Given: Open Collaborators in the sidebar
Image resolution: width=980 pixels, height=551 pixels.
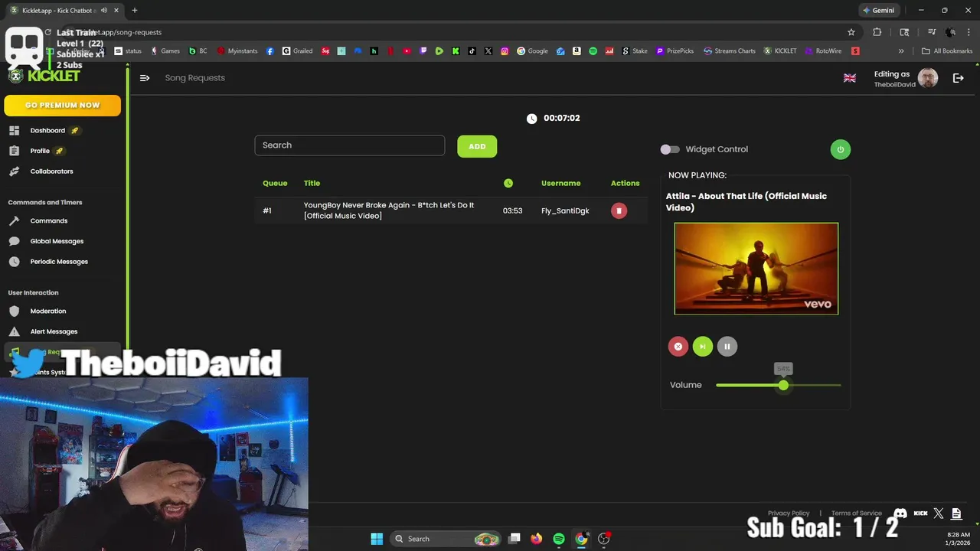Looking at the screenshot, I should click(x=51, y=171).
